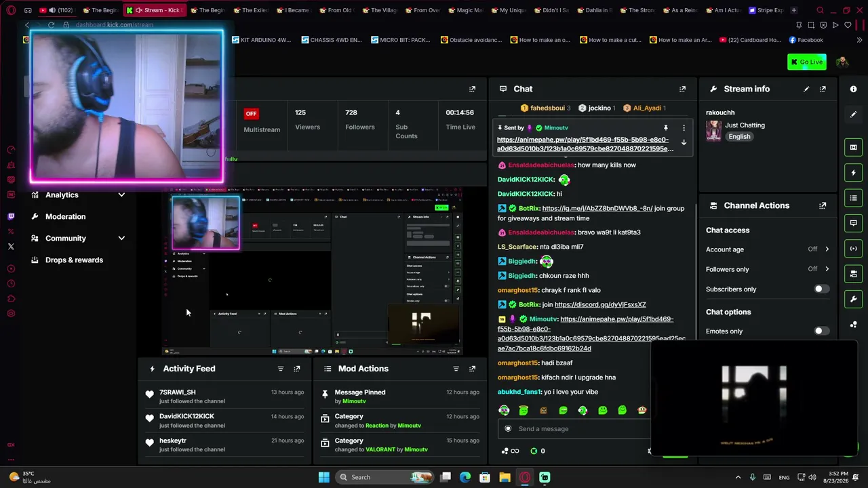Open Microsoft Edge from the taskbar

(465, 477)
